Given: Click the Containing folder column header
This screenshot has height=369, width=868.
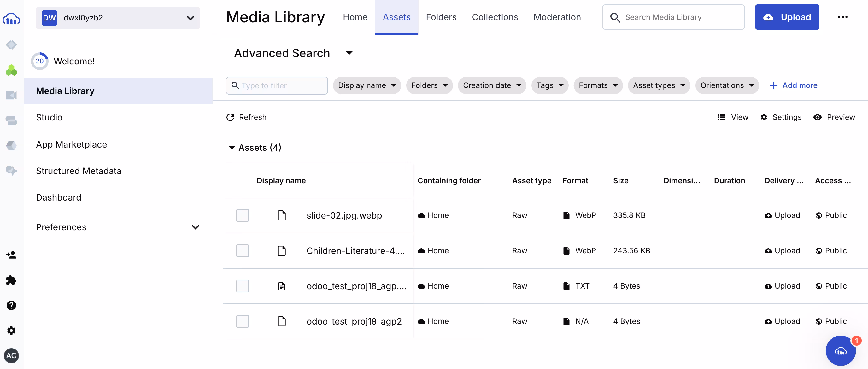Looking at the screenshot, I should click(449, 181).
